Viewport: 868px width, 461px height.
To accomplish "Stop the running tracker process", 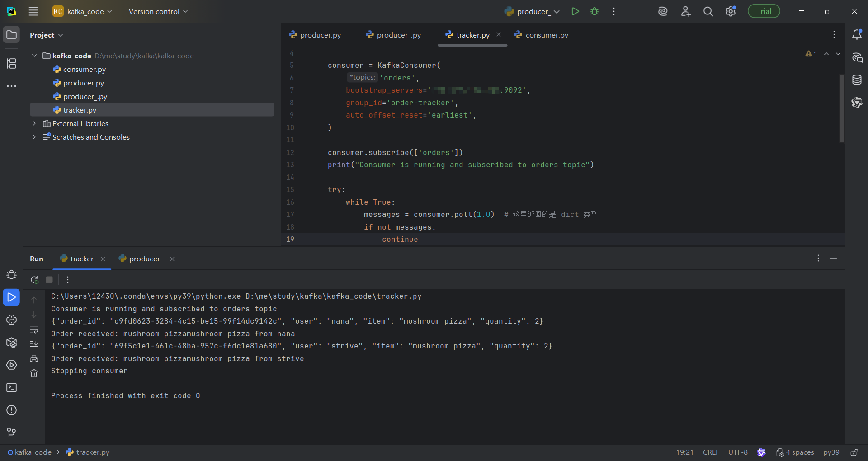I will (x=49, y=280).
